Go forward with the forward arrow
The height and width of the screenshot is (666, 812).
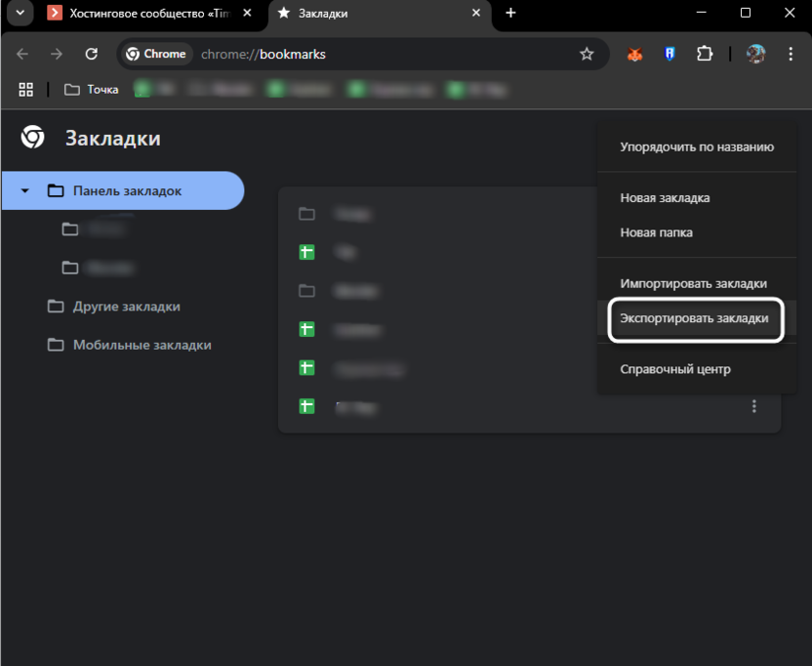[x=57, y=54]
